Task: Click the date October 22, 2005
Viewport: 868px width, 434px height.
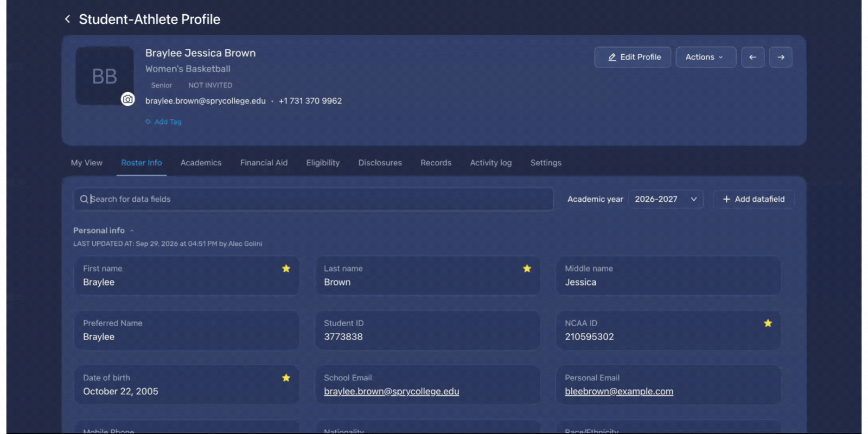Action: (120, 391)
